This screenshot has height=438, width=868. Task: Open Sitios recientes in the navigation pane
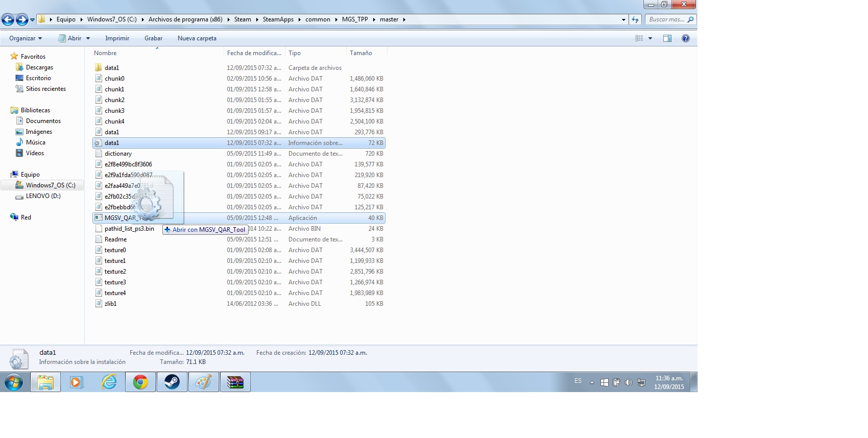(x=46, y=89)
